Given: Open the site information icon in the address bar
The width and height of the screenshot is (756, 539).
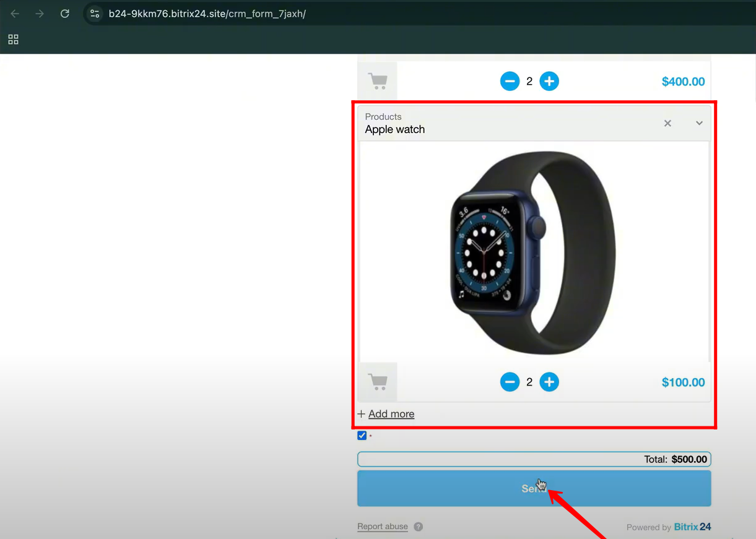Looking at the screenshot, I should pos(95,14).
